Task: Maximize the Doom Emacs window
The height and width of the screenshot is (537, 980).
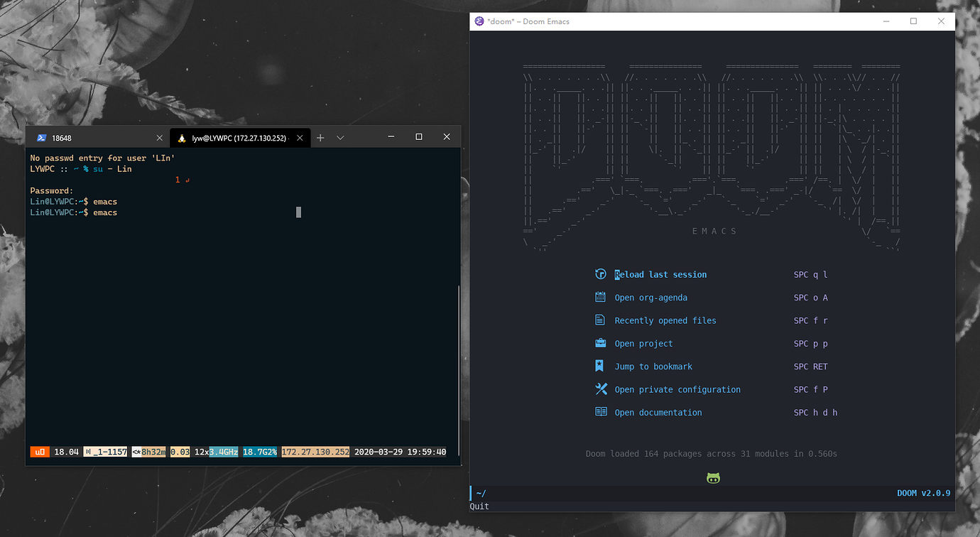Action: point(913,21)
